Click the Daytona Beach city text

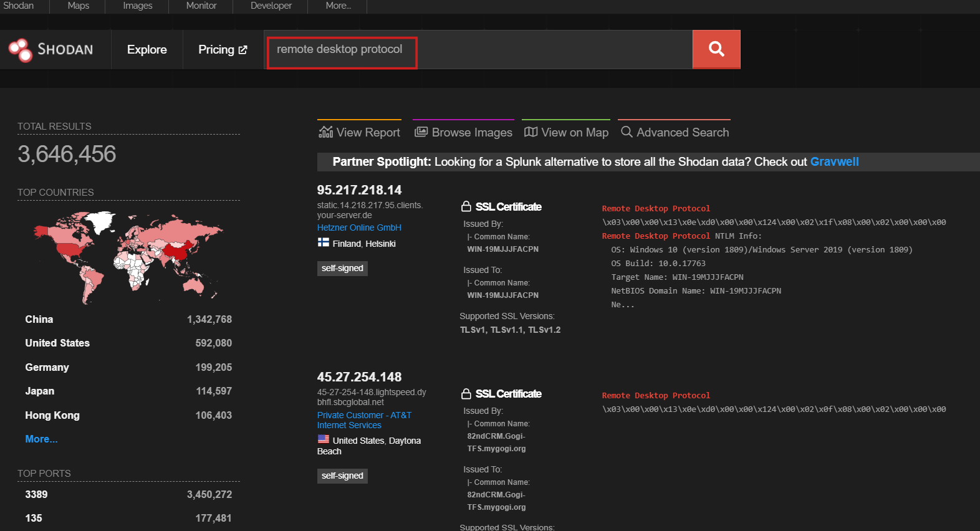point(369,446)
